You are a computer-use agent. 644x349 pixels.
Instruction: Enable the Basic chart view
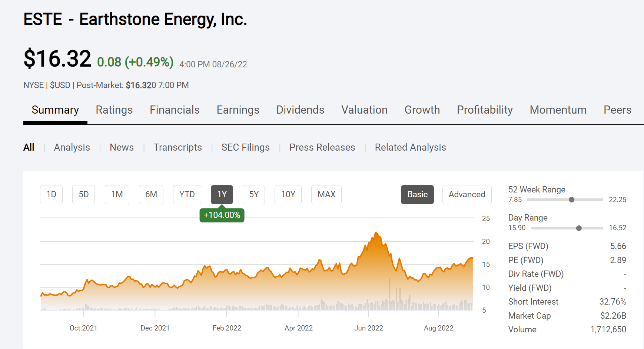[x=417, y=194]
